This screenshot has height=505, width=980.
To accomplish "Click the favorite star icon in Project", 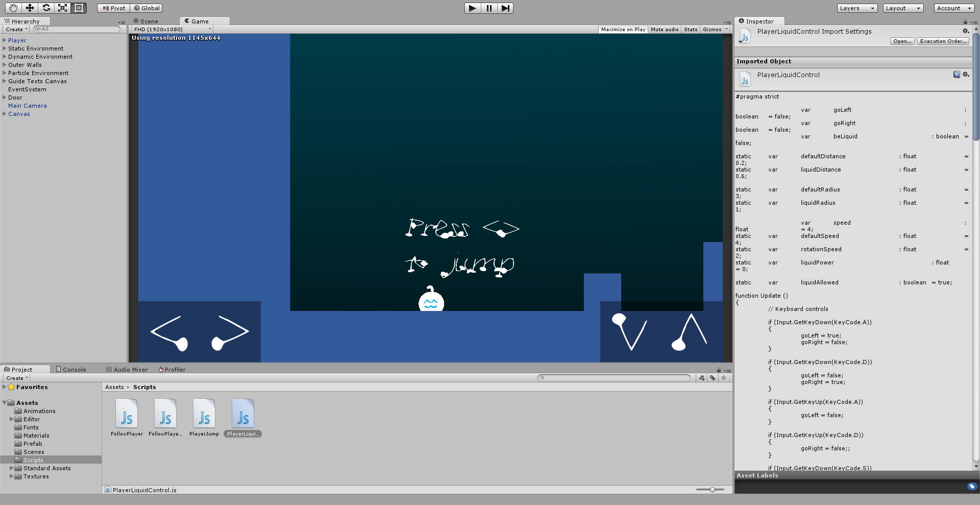I will pos(723,378).
